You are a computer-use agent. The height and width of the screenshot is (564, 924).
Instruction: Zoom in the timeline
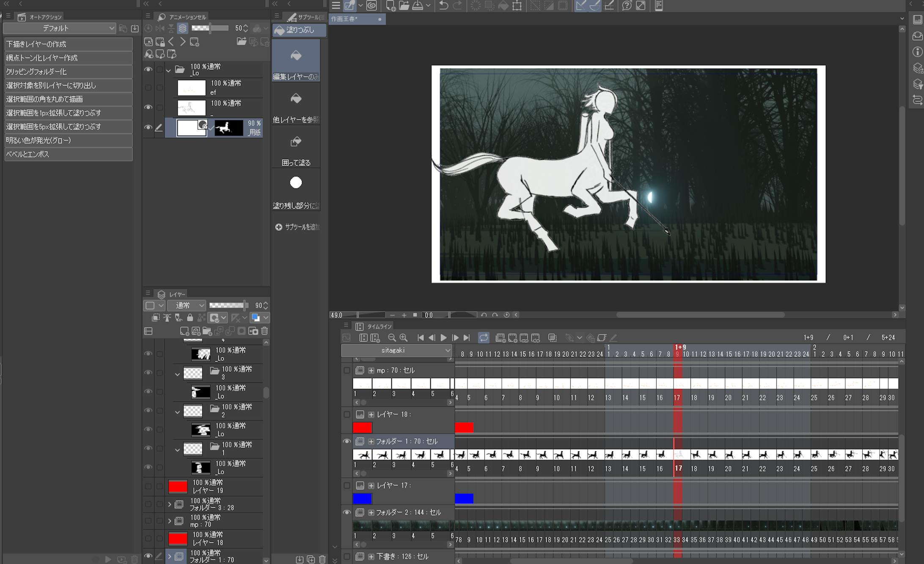[404, 337]
